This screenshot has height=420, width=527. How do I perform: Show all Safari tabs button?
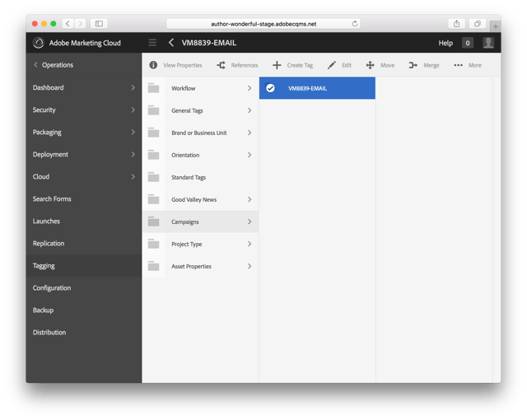(478, 24)
